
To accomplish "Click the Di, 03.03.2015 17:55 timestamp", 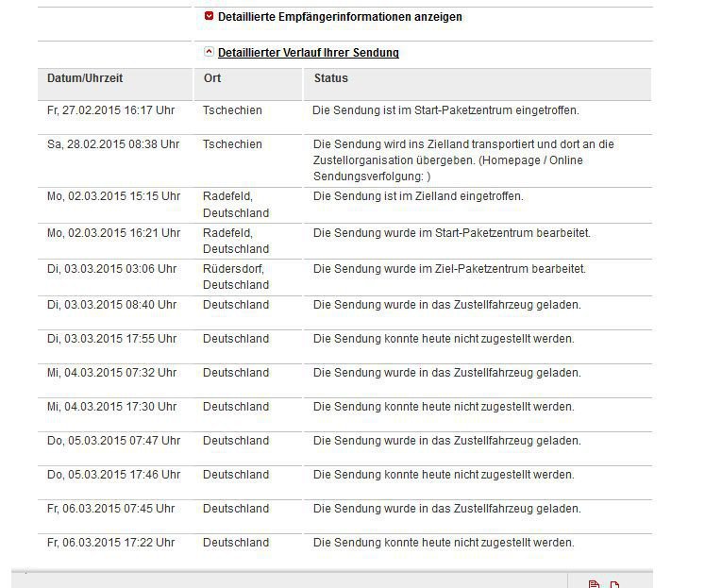I will pos(111,339).
